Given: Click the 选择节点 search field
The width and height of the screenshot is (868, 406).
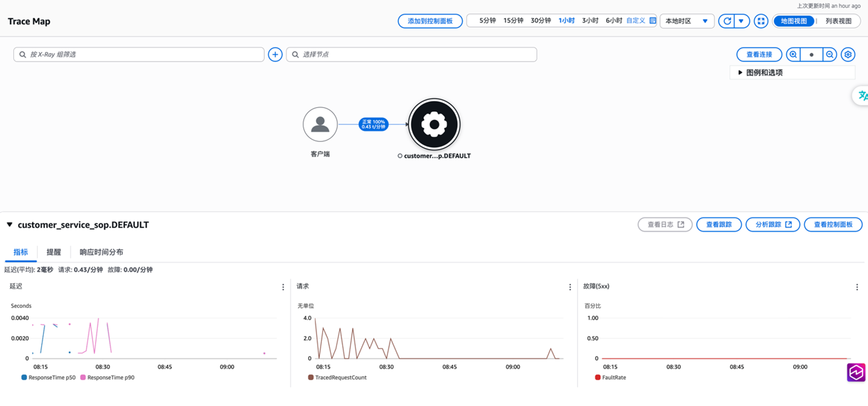Looking at the screenshot, I should click(x=411, y=54).
